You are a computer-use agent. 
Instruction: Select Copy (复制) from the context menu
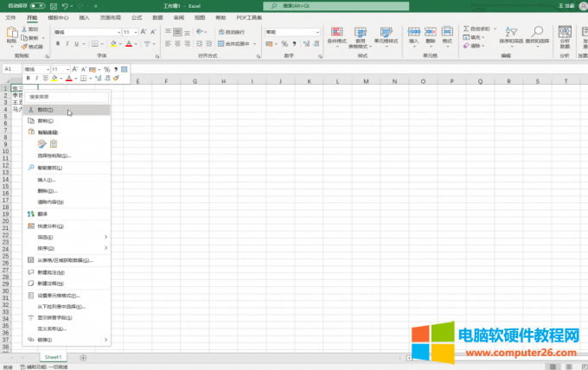pyautogui.click(x=47, y=121)
